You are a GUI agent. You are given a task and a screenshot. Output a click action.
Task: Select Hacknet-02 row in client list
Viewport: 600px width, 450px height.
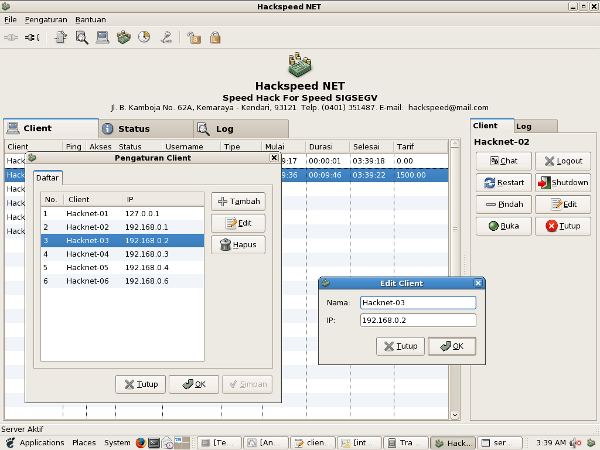(122, 227)
